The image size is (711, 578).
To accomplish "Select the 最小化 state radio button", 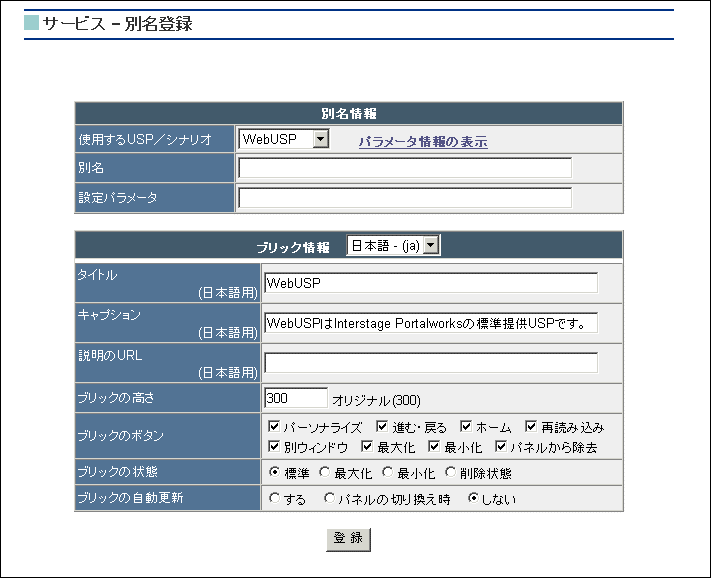I will 387,472.
